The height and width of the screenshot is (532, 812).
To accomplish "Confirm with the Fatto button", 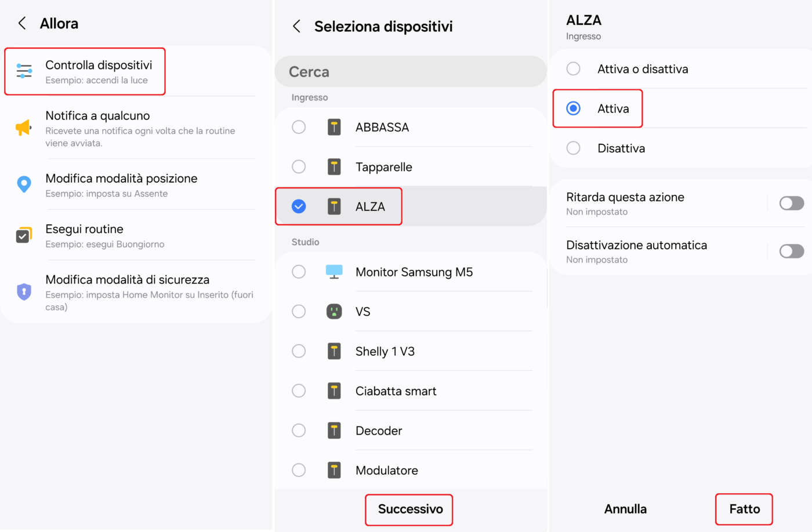I will (x=744, y=509).
